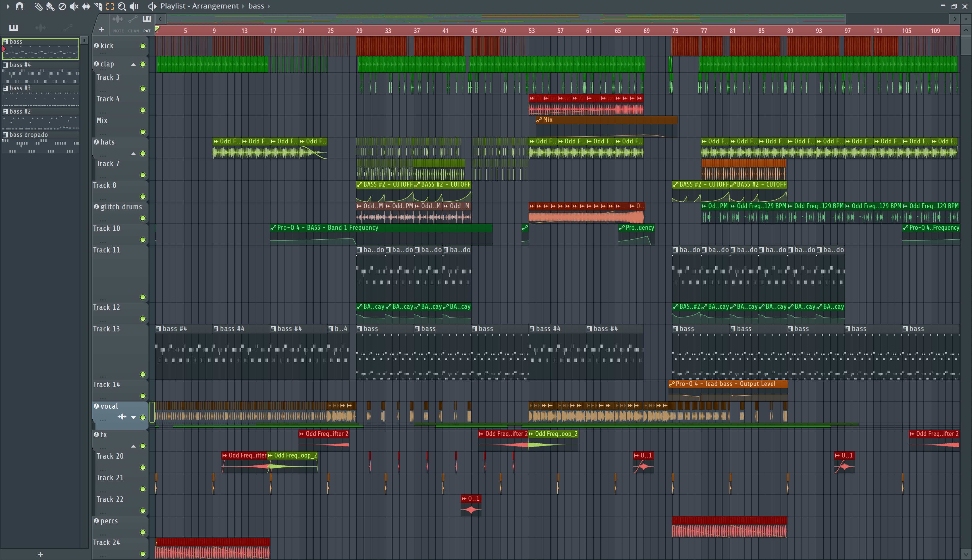Mute the vocal track
The width and height of the screenshot is (972, 560).
143,417
